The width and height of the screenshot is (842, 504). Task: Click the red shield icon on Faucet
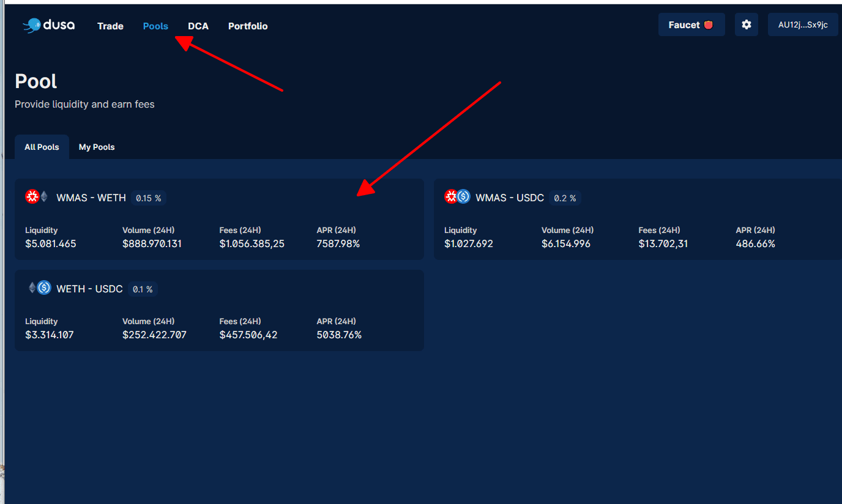709,25
